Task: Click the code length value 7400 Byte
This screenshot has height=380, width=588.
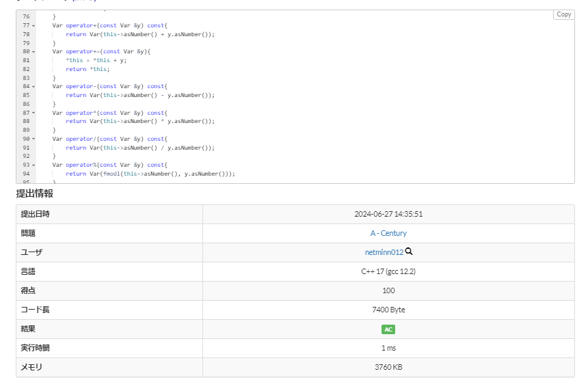Action: pos(388,310)
